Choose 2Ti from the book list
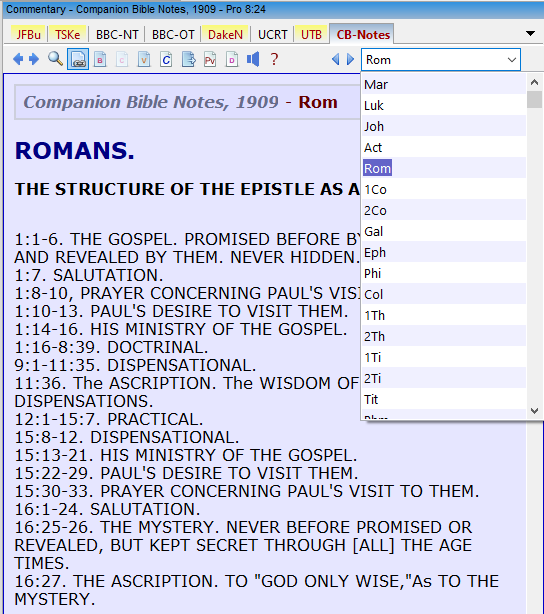 444,379
